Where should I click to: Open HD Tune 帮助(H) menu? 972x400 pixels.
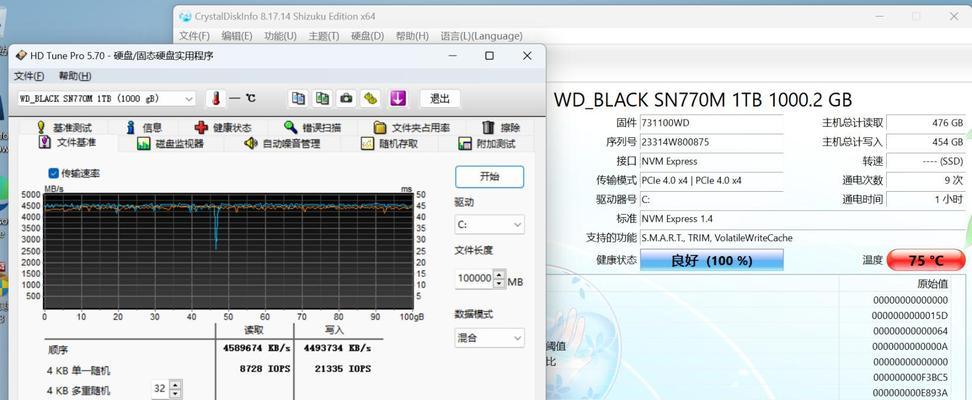pos(75,76)
